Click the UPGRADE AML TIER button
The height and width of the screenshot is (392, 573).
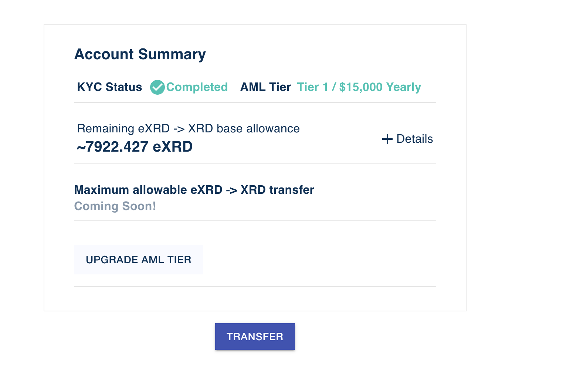pos(139,260)
